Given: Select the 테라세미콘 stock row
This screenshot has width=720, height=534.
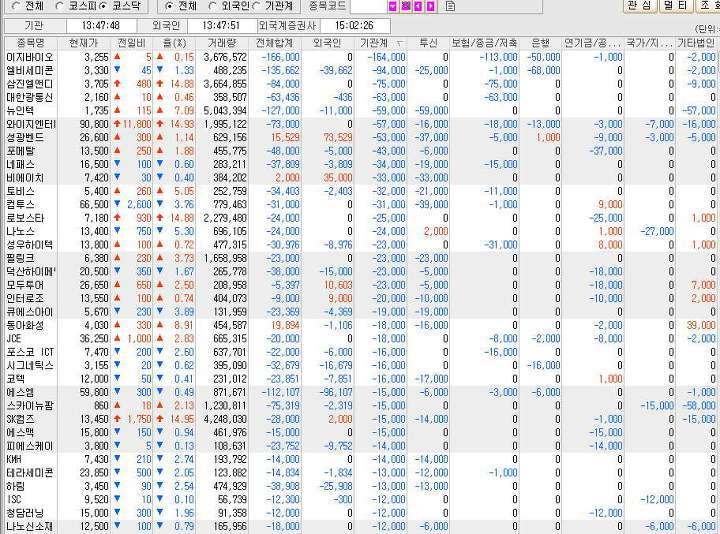Looking at the screenshot, I should (x=360, y=472).
